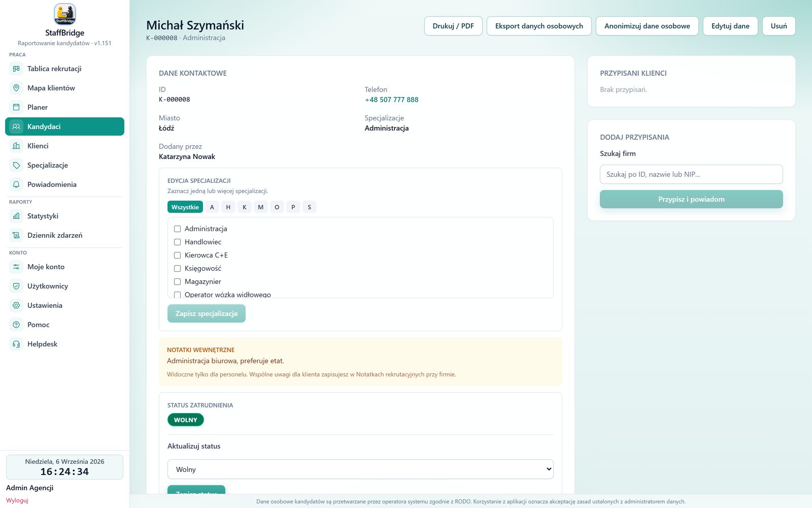Open Tablica rekrutacji board icon

tap(16, 69)
